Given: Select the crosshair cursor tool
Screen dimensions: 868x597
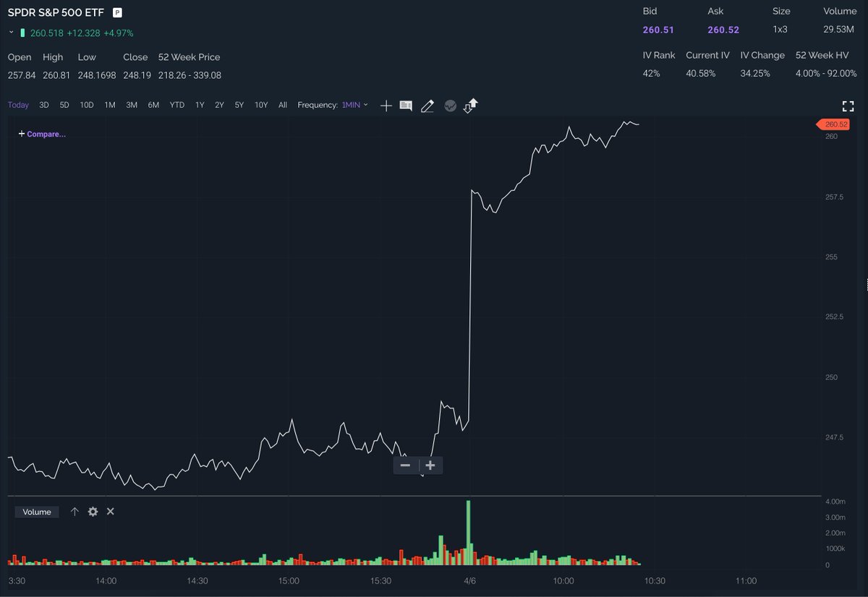Looking at the screenshot, I should (x=386, y=106).
